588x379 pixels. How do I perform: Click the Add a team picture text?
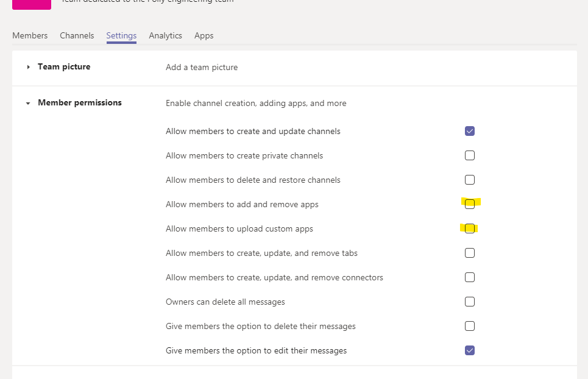point(202,67)
